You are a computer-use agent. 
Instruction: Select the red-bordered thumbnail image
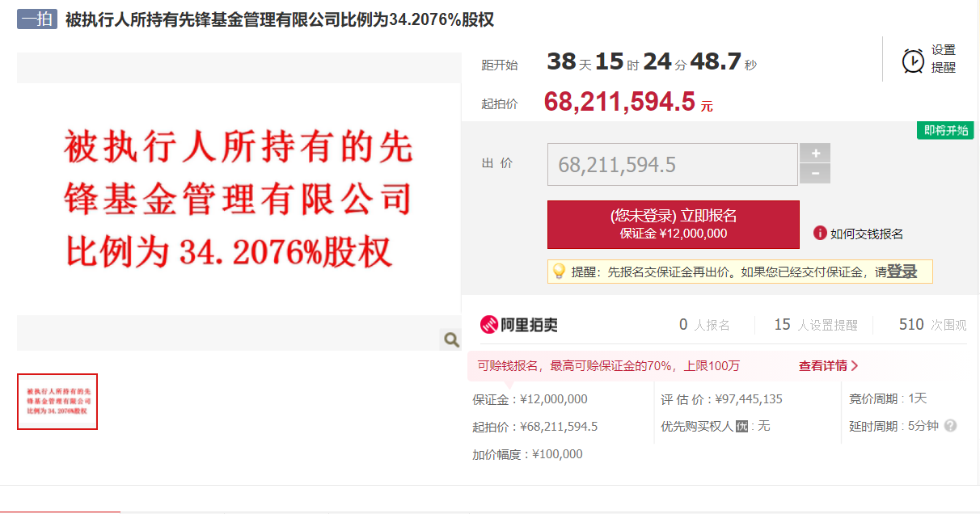(57, 402)
